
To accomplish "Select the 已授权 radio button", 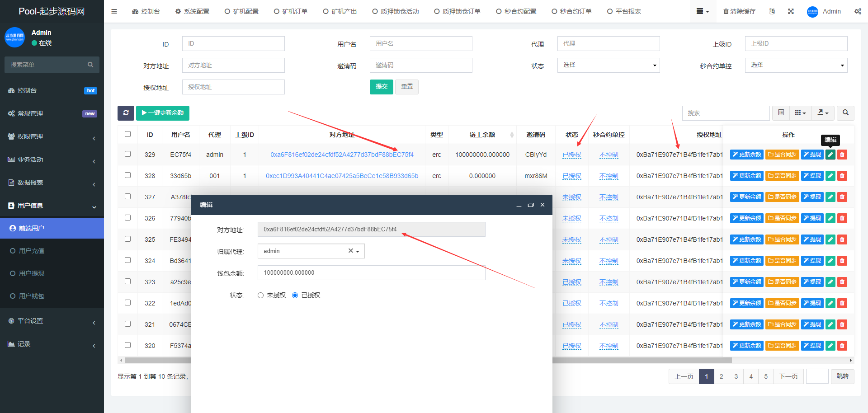I will pos(295,296).
